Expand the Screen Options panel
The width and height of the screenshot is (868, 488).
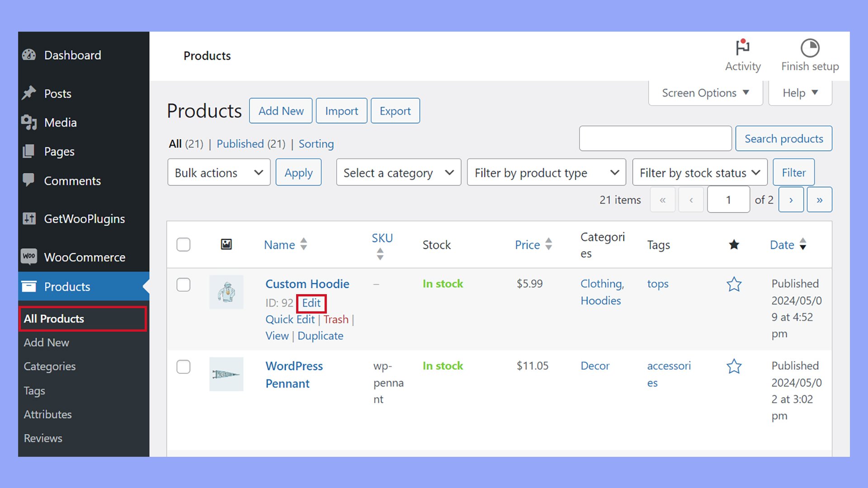(x=705, y=93)
